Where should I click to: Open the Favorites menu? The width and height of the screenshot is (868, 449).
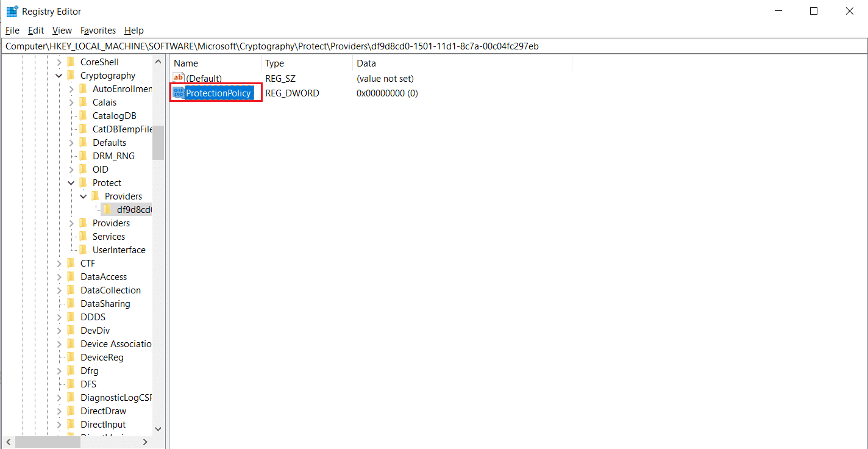98,31
